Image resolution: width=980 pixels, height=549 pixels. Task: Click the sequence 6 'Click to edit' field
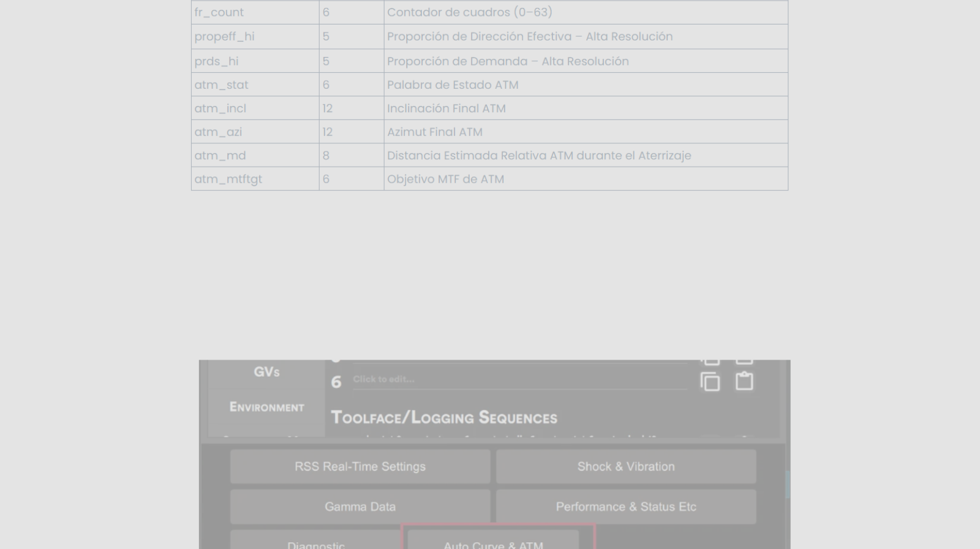(519, 380)
